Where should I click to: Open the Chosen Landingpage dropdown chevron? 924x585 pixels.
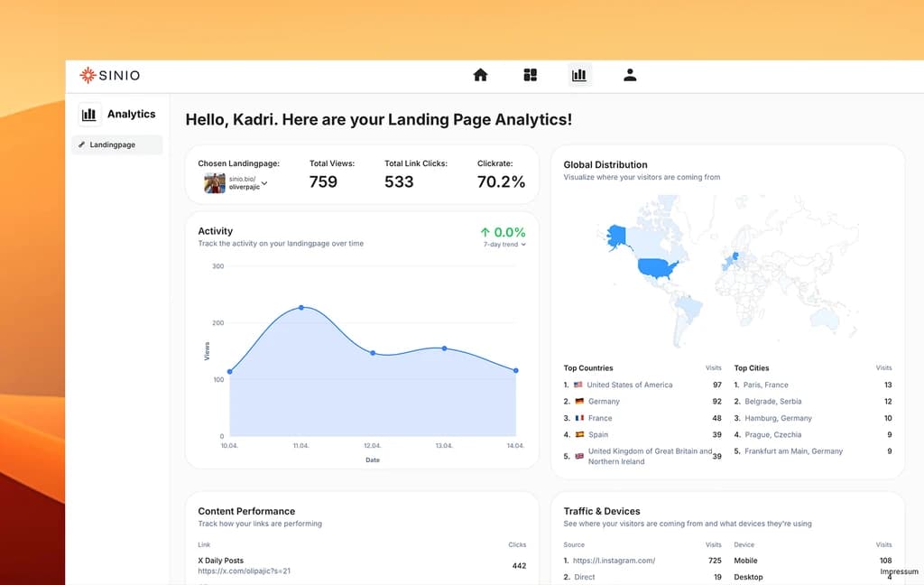point(263,181)
